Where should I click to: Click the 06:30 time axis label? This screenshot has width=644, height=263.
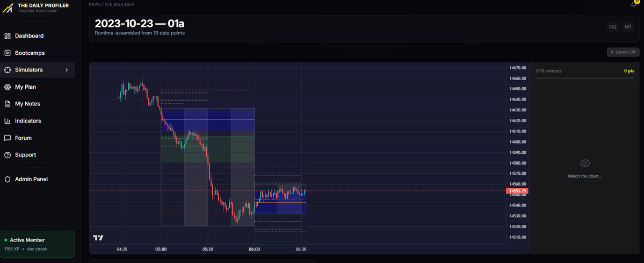coord(301,249)
